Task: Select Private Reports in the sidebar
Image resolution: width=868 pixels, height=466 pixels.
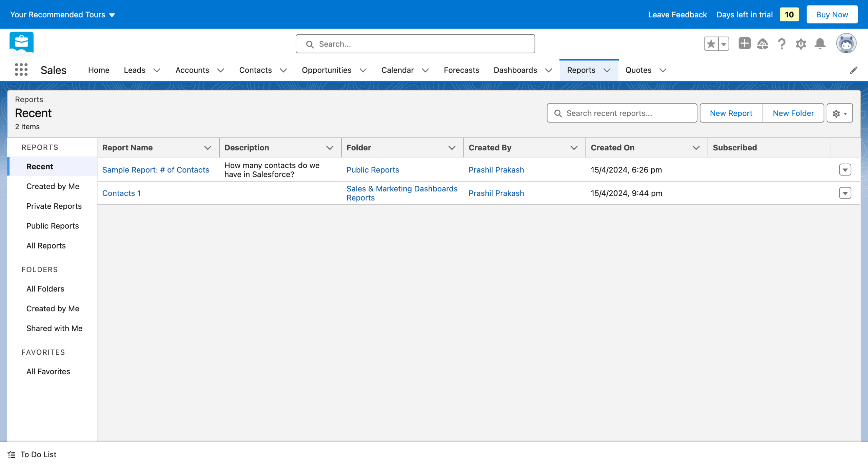Action: tap(54, 206)
